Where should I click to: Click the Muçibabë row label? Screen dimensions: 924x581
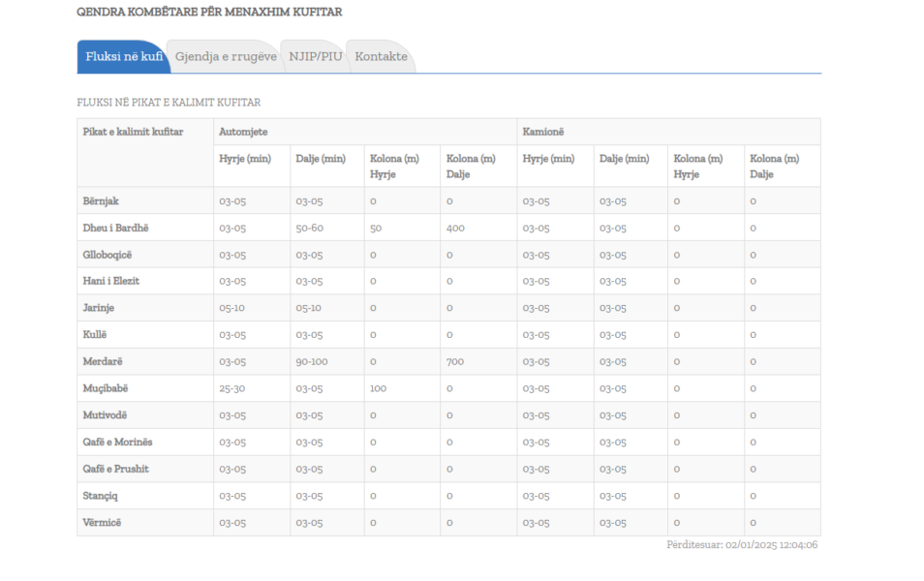106,388
